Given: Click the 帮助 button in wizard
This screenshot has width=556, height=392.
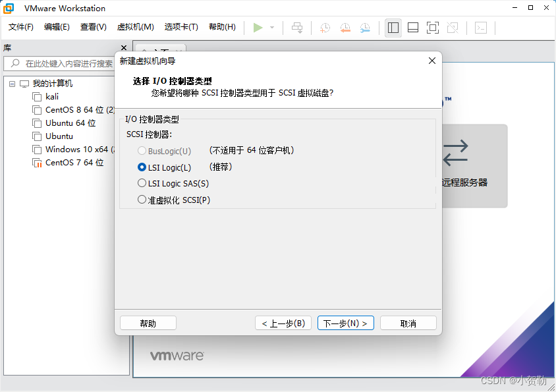Looking at the screenshot, I should (148, 323).
